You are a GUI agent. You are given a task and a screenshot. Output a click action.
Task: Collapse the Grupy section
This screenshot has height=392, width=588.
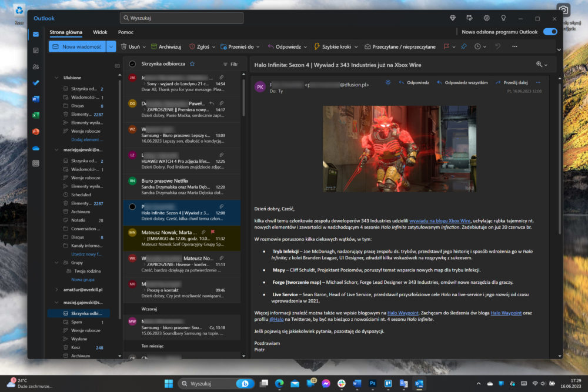click(x=56, y=263)
